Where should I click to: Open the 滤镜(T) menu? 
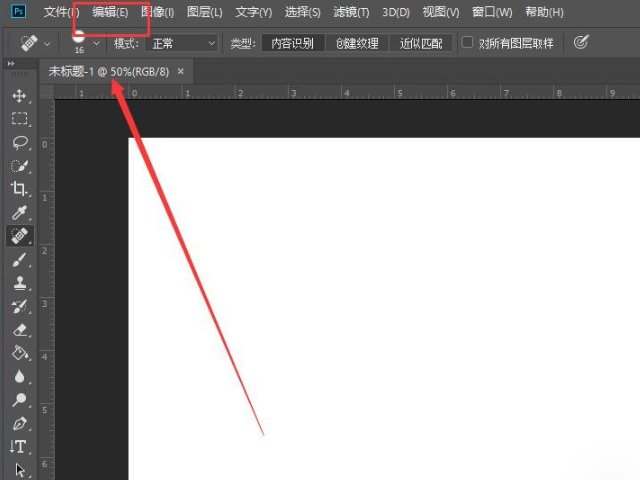tap(350, 13)
